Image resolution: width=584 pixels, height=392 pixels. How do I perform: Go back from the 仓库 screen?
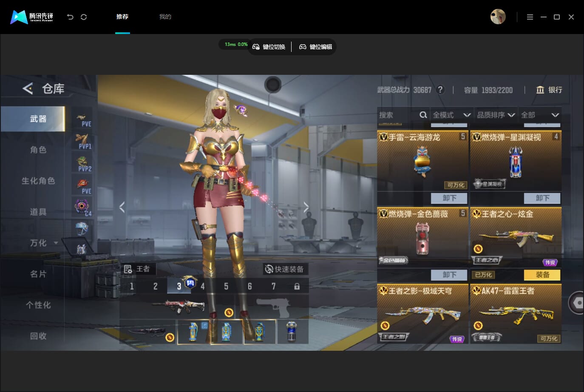[x=28, y=88]
